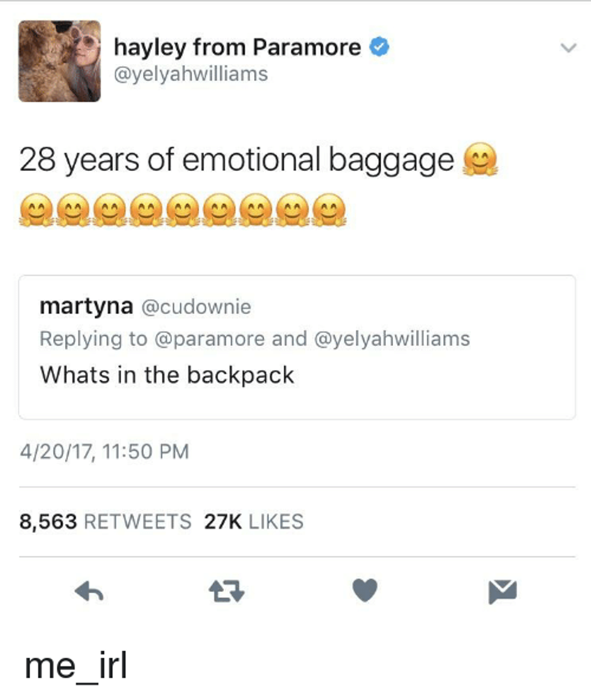591x700 pixels.
Task: Click the blue verified badge
Action: [380, 47]
